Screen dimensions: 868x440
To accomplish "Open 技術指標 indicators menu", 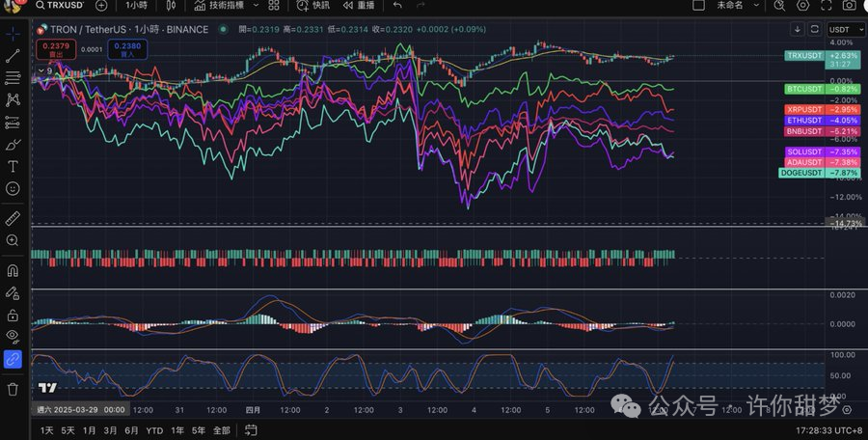I will coord(219,5).
